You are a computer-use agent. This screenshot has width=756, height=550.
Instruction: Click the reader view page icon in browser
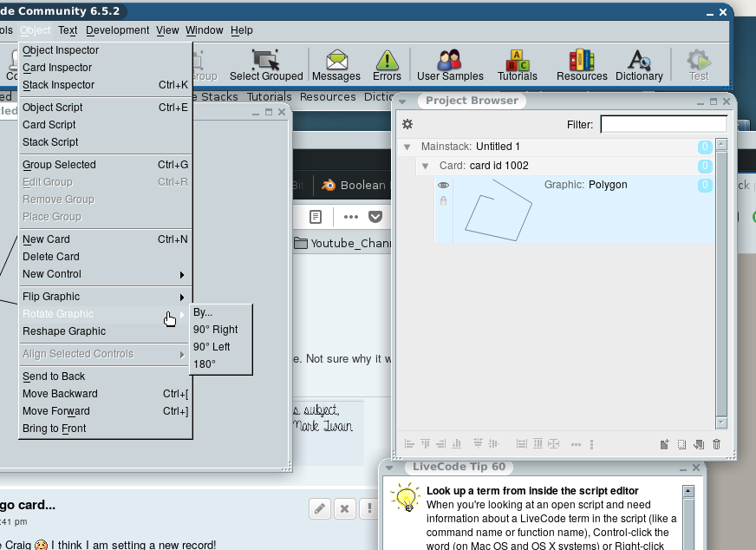[x=316, y=217]
